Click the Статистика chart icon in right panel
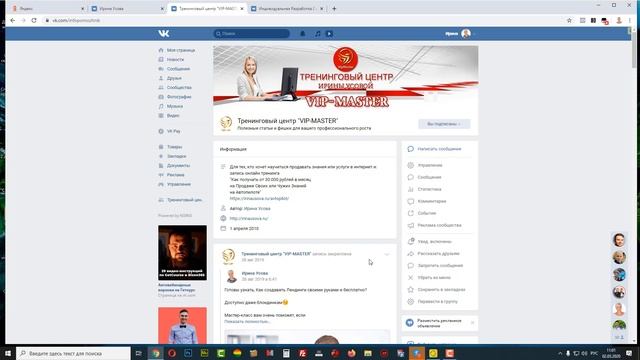 coord(411,189)
